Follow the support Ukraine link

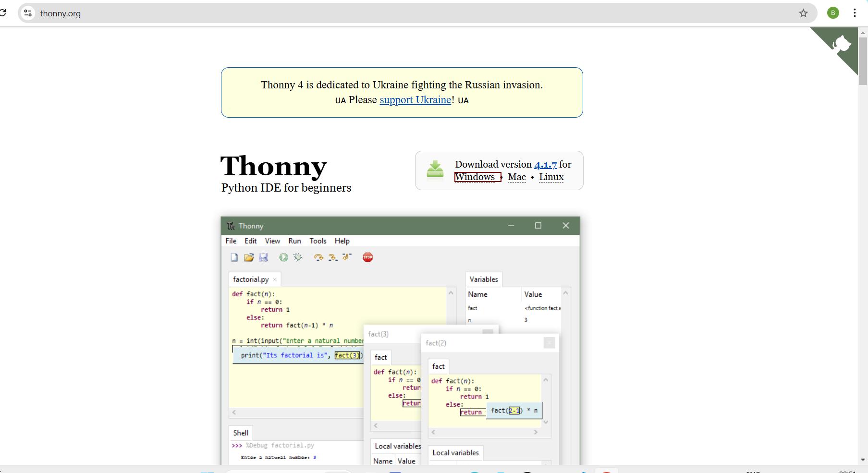416,100
